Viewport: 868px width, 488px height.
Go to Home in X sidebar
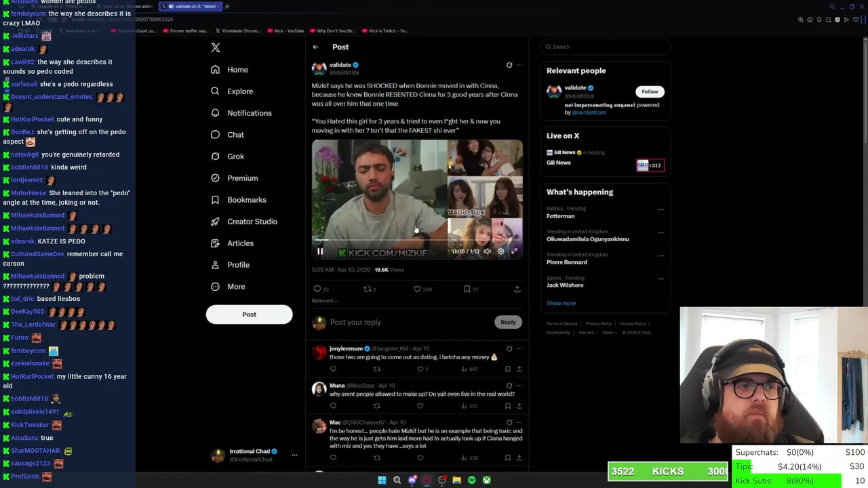tap(229, 70)
